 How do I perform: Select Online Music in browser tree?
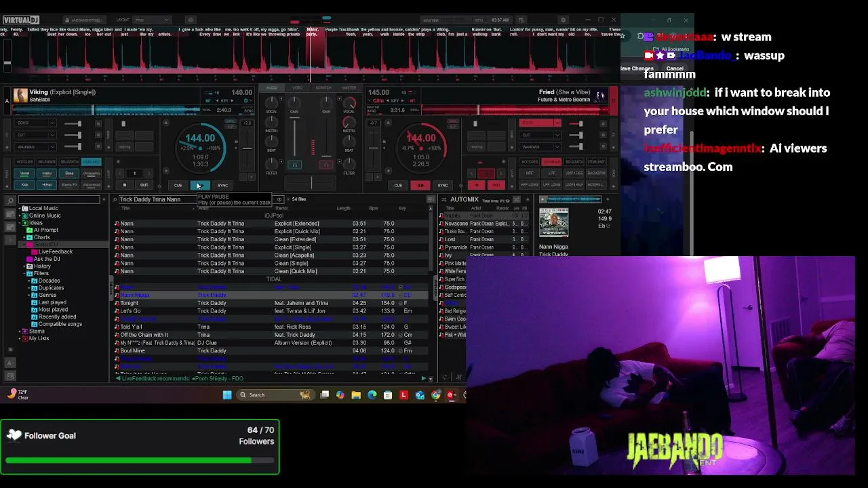pyautogui.click(x=45, y=216)
